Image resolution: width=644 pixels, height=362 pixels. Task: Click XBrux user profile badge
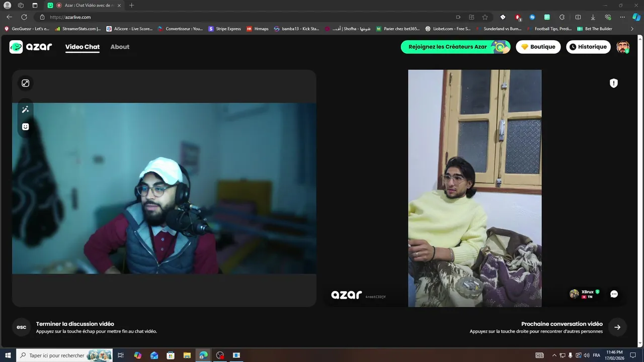pos(585,294)
